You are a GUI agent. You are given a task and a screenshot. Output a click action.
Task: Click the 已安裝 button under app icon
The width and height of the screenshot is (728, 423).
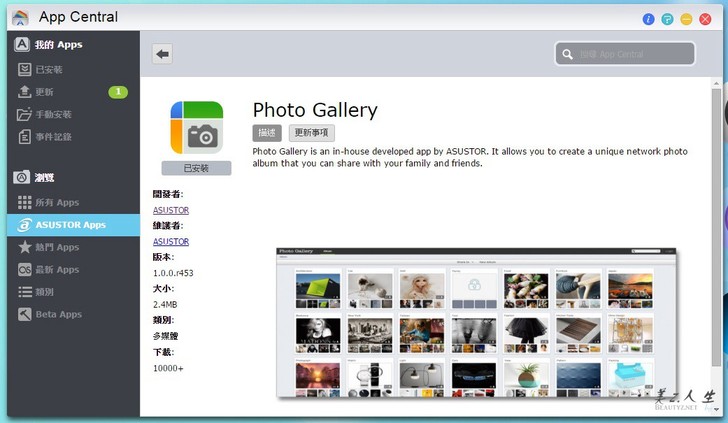(x=196, y=168)
